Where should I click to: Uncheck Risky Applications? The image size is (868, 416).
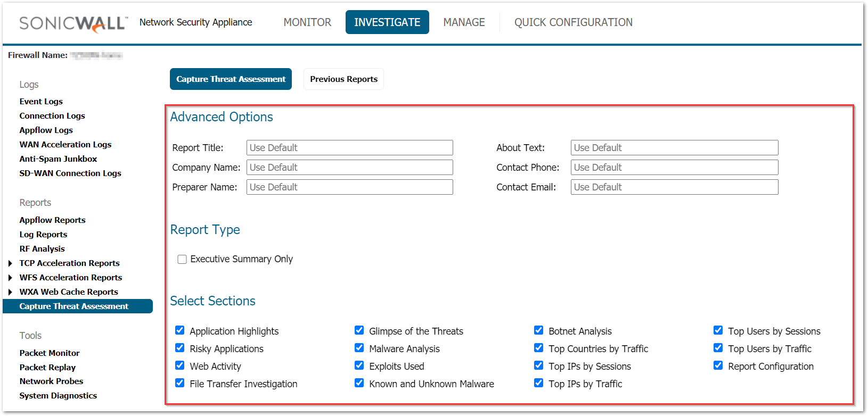point(180,348)
